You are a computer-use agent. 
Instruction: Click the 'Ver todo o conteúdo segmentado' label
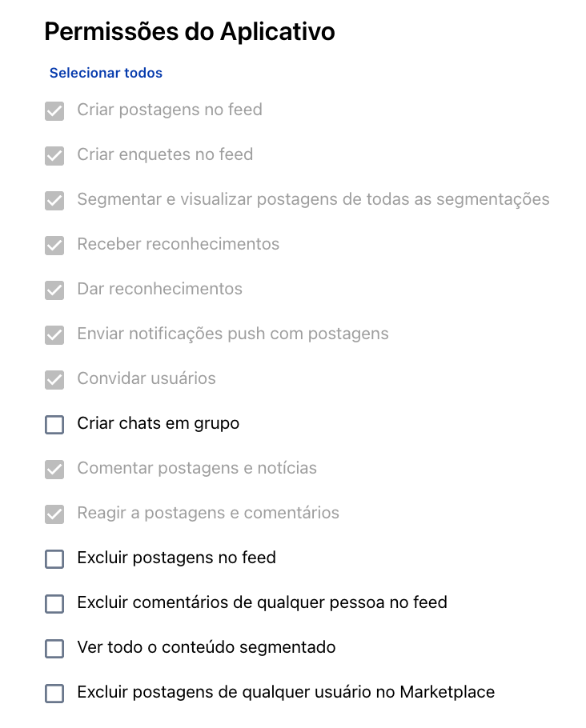pos(207,647)
